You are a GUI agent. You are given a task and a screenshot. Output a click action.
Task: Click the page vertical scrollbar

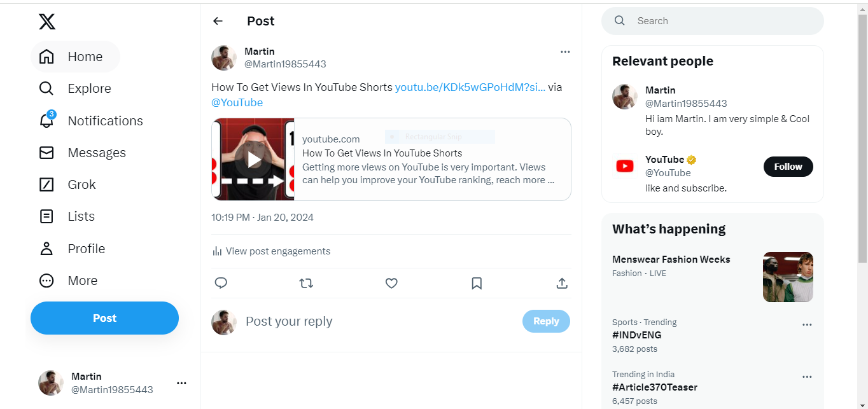[862, 140]
